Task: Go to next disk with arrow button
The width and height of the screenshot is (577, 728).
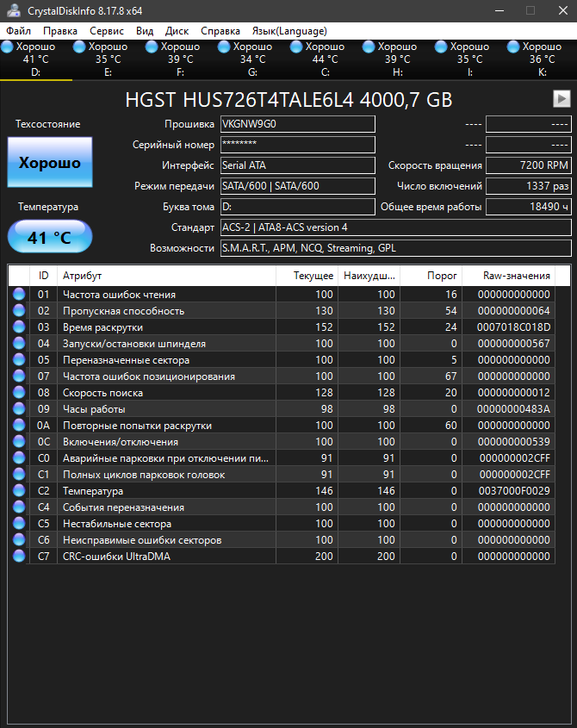Action: (561, 98)
